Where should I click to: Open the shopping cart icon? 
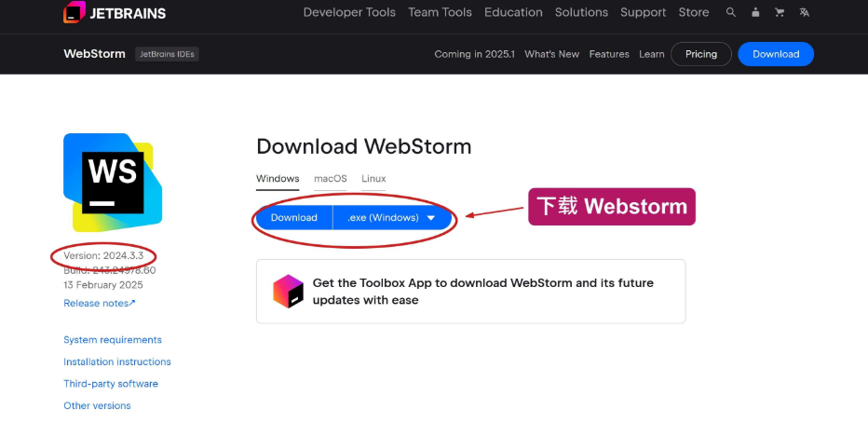tap(780, 12)
